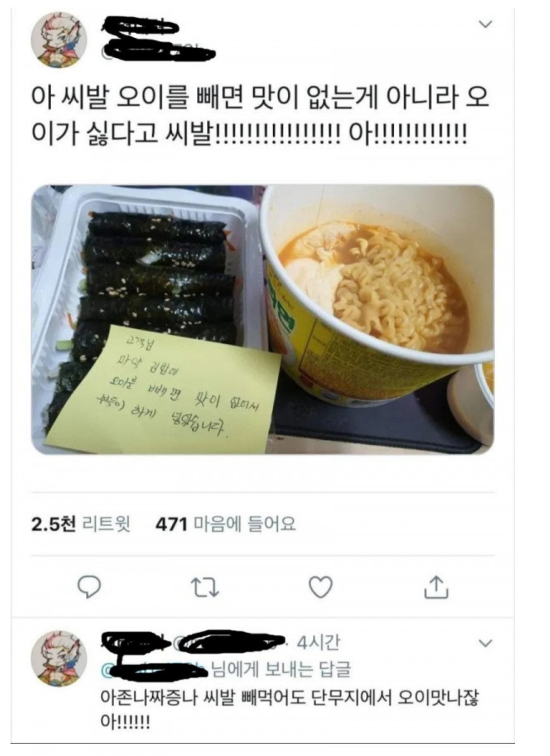Expand the main tweet's chevron menu
550x756 pixels.
486,24
